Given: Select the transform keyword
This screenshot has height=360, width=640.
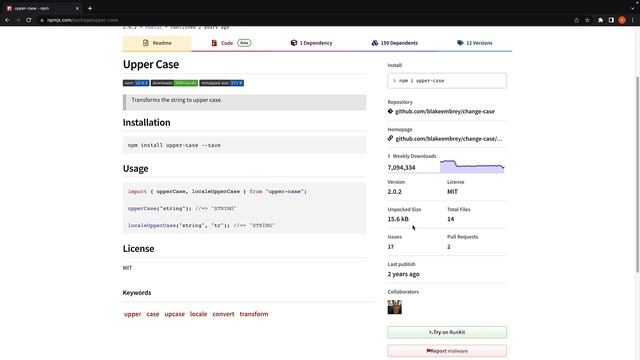Looking at the screenshot, I should tap(254, 314).
